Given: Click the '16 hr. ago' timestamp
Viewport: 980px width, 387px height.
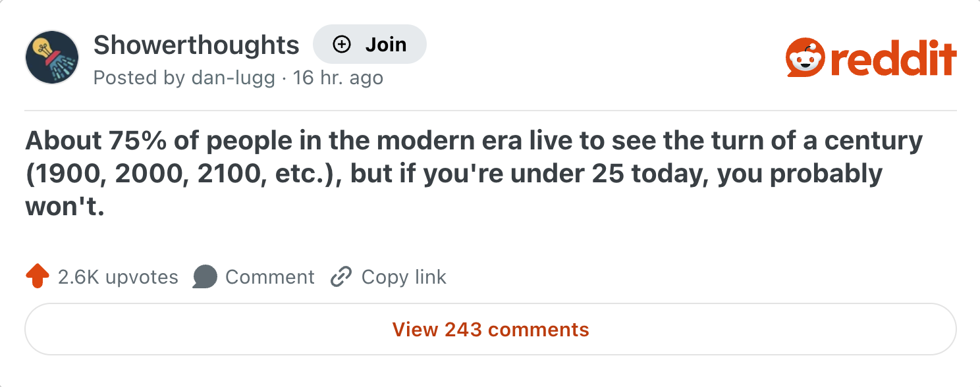Looking at the screenshot, I should coord(338,78).
